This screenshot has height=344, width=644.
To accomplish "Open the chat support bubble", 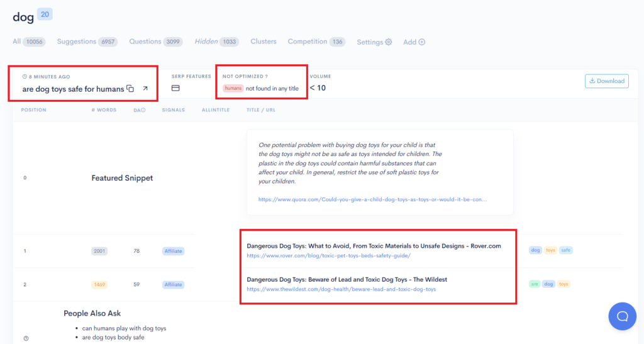I will [622, 316].
